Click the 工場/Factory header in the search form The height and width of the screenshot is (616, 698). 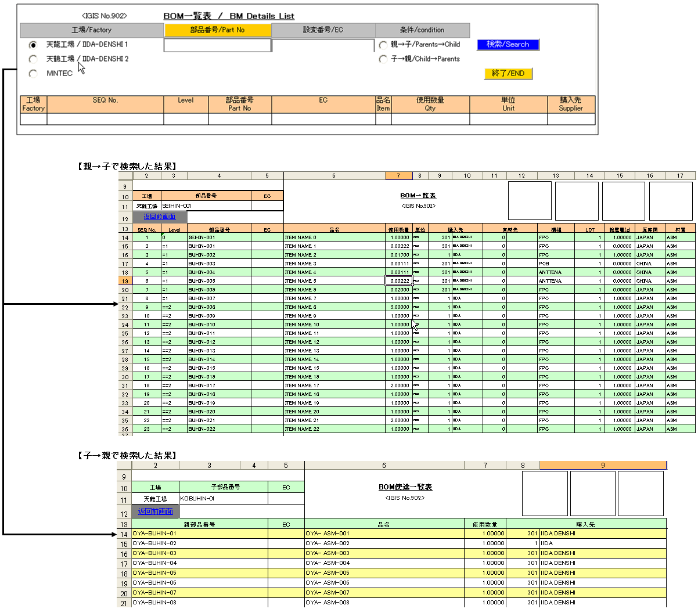(92, 30)
